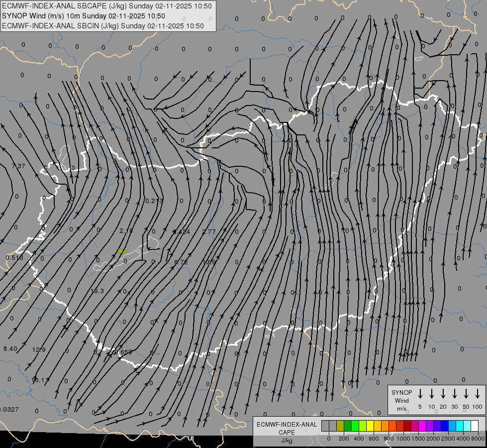Click the 600 tick label on CAPE scale

pyautogui.click(x=374, y=439)
